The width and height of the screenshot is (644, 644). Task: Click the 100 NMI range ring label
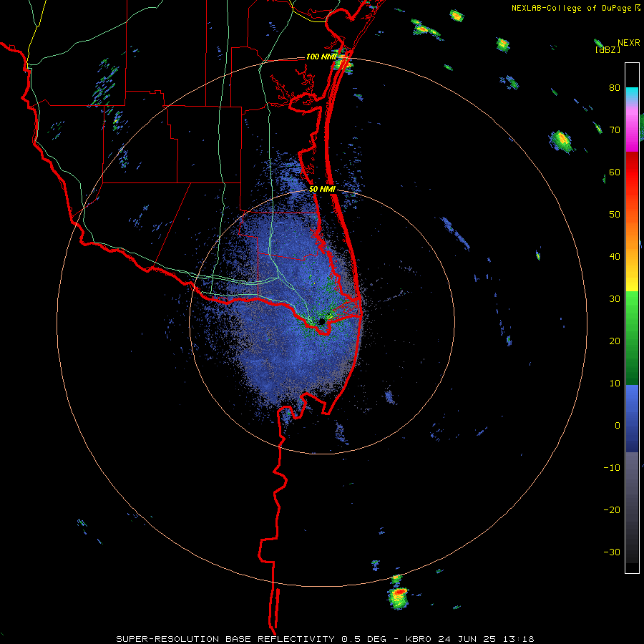tap(321, 57)
